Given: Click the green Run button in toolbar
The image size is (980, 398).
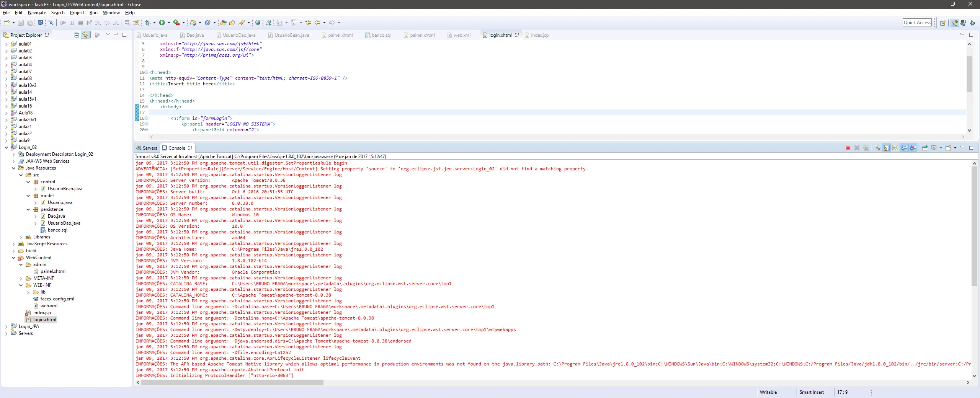Looking at the screenshot, I should [162, 23].
